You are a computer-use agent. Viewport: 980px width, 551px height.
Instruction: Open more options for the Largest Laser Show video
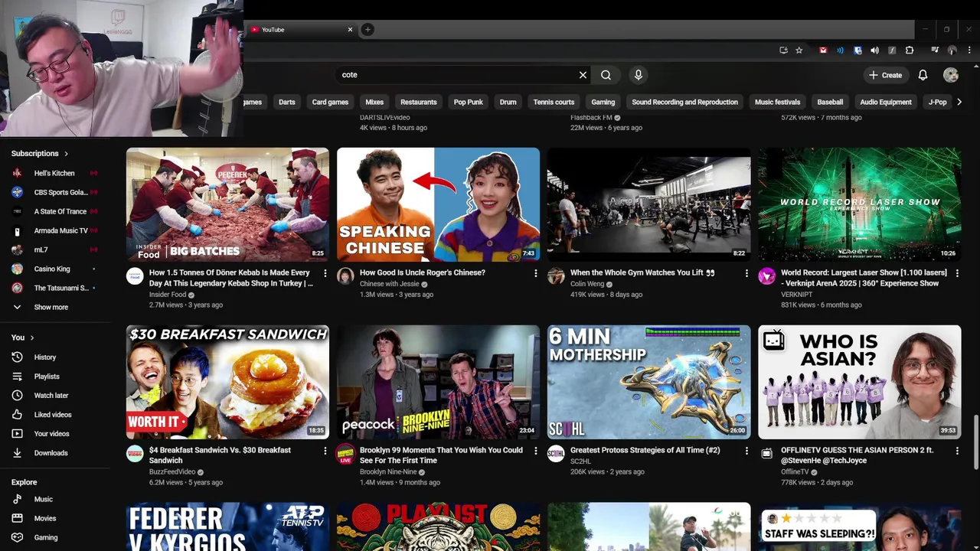click(x=956, y=273)
